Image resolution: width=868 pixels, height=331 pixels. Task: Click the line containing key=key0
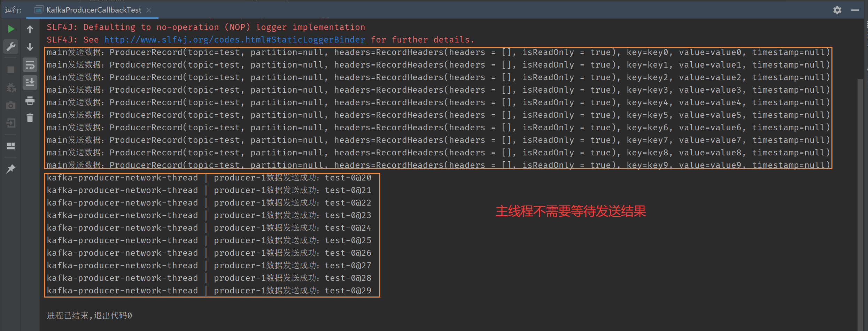[x=438, y=52]
